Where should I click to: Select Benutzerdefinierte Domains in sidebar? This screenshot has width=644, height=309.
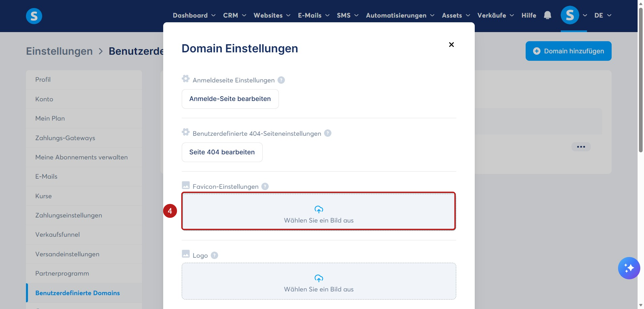coord(84,293)
